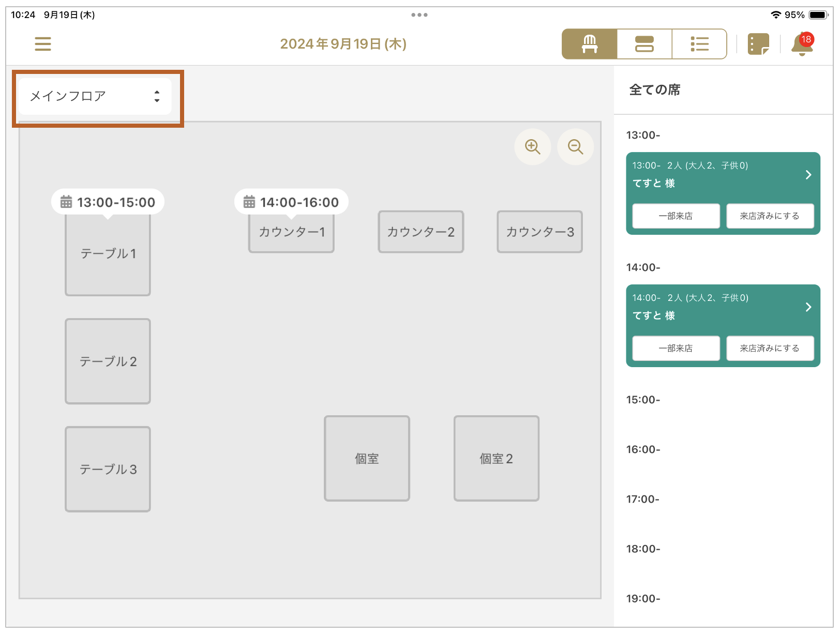Open the memo notes icon

tap(758, 44)
